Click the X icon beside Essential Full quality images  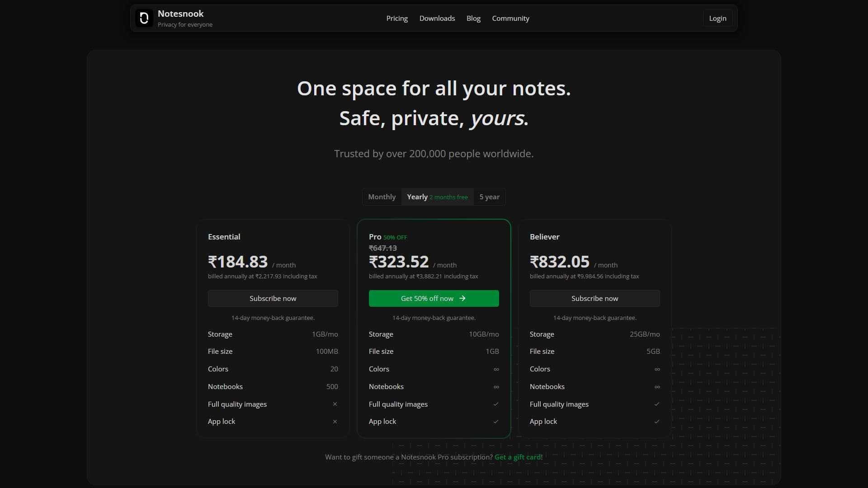pyautogui.click(x=335, y=404)
